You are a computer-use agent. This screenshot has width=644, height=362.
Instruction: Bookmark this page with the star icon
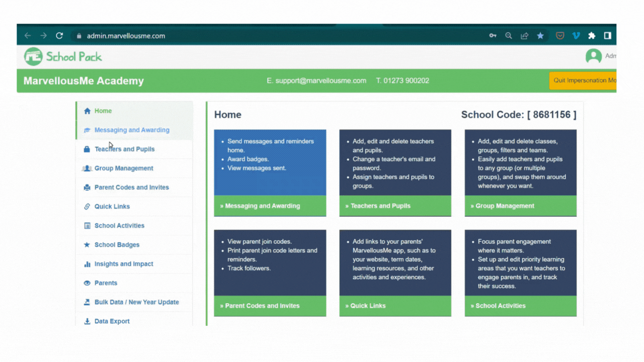point(540,36)
